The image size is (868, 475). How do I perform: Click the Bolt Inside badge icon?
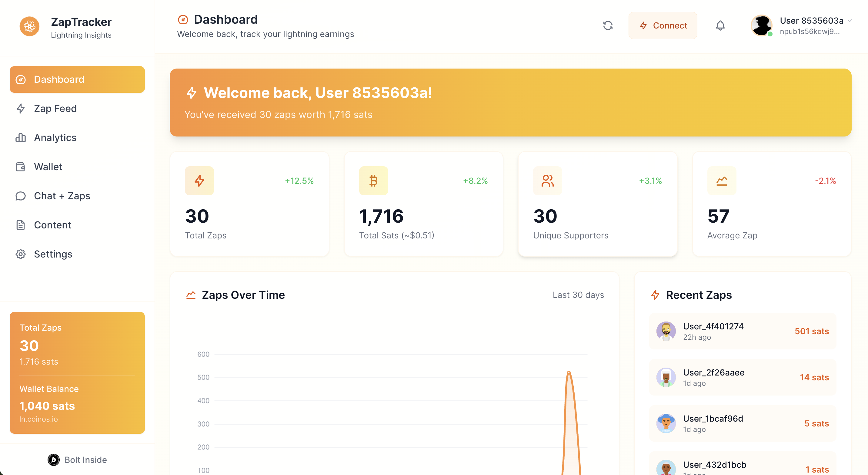click(x=53, y=460)
